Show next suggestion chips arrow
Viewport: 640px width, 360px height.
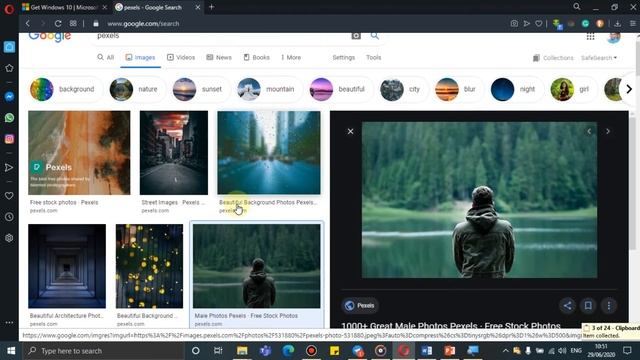click(x=629, y=89)
